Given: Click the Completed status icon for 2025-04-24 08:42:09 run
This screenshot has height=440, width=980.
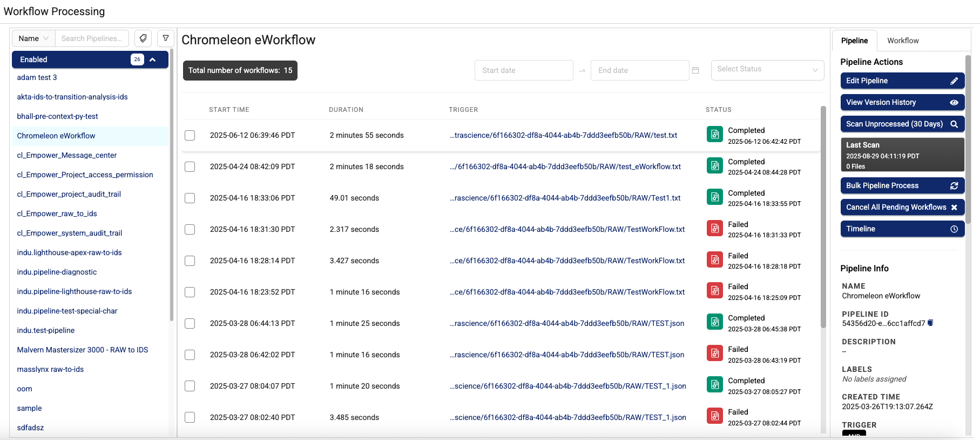Looking at the screenshot, I should 715,165.
